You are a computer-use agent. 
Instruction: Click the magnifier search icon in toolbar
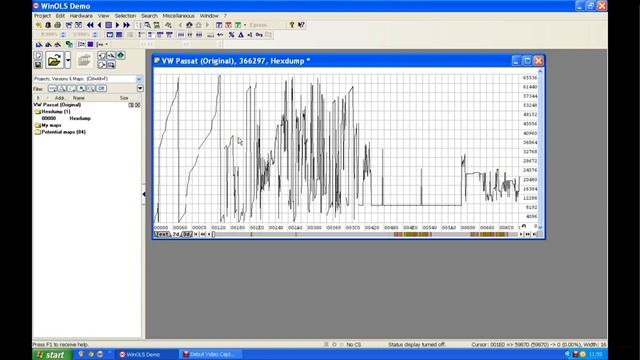pyautogui.click(x=147, y=25)
